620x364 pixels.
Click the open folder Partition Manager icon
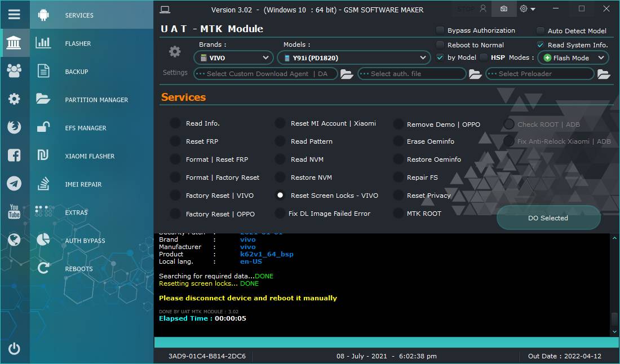pyautogui.click(x=43, y=99)
